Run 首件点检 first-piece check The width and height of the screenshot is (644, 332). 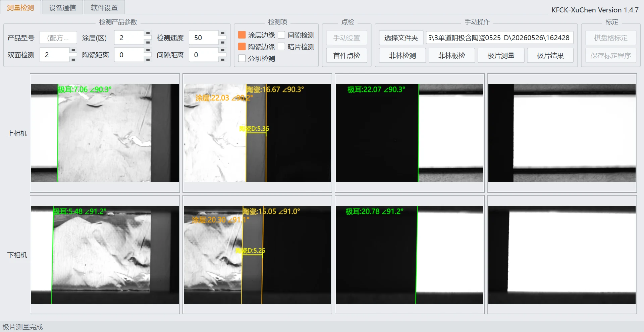pyautogui.click(x=347, y=56)
